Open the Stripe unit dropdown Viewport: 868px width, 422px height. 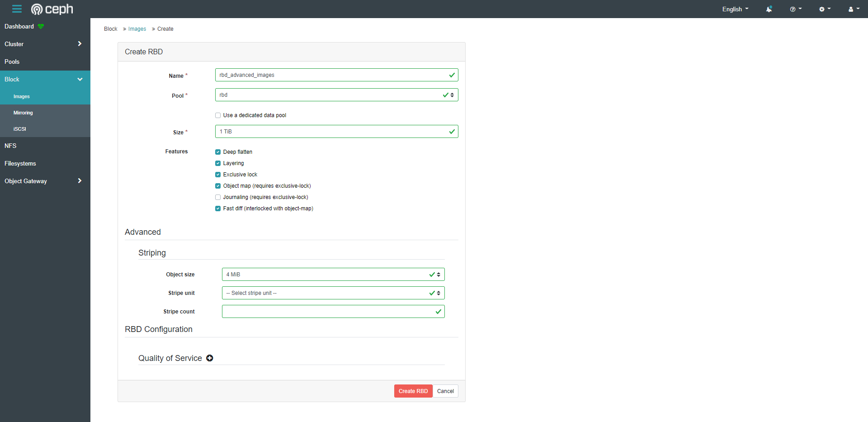(333, 293)
